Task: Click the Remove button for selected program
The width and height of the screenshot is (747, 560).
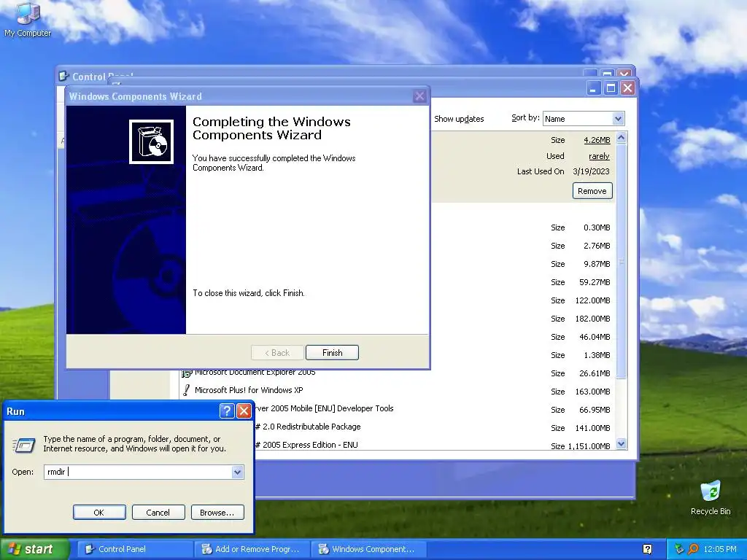Action: 592,191
